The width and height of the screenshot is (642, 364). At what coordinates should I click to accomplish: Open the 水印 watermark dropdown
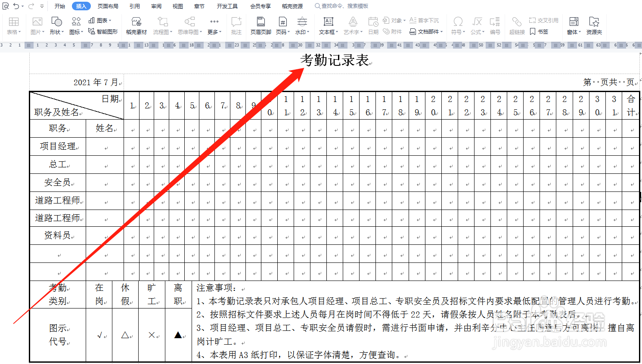(302, 26)
